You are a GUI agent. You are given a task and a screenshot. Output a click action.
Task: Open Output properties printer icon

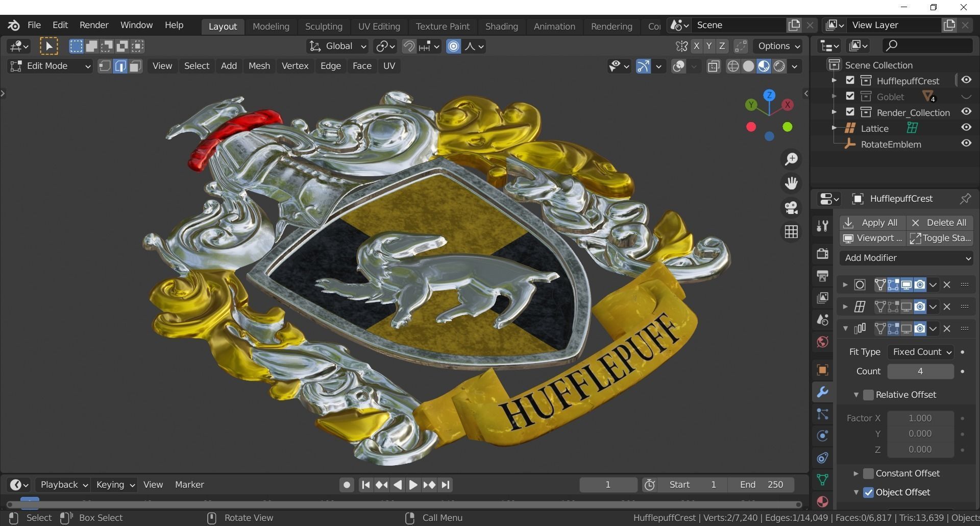pos(822,276)
